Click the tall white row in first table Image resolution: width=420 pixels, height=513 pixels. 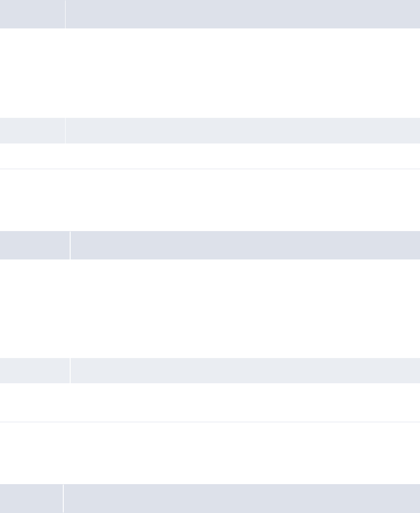pos(210,73)
